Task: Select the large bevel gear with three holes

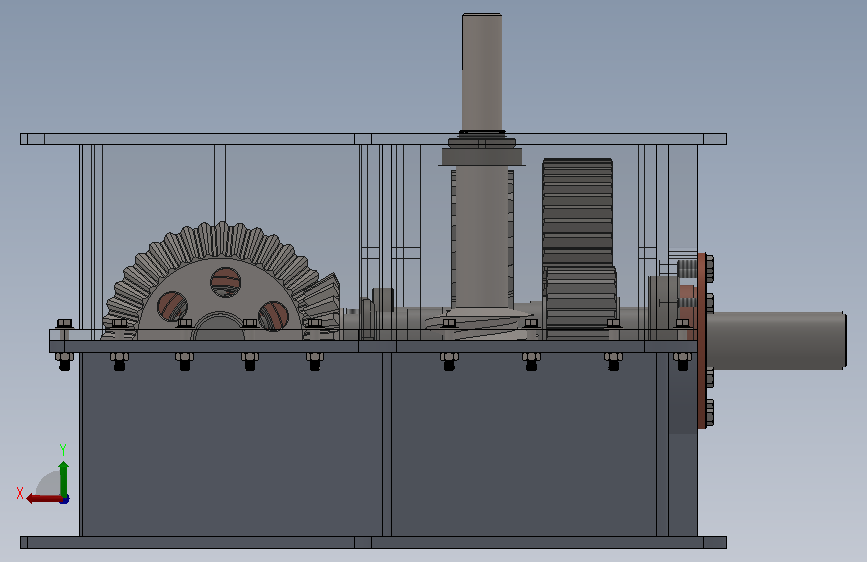Action: tap(220, 279)
